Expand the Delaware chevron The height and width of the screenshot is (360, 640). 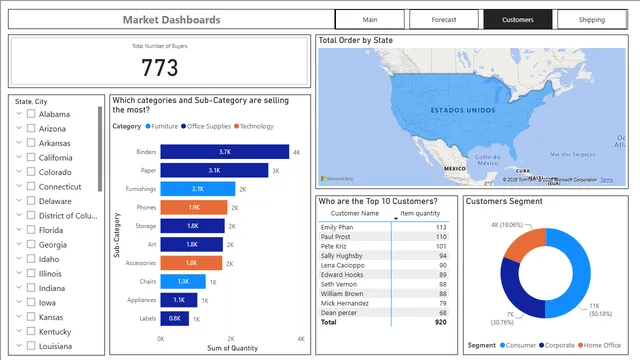(x=19, y=200)
